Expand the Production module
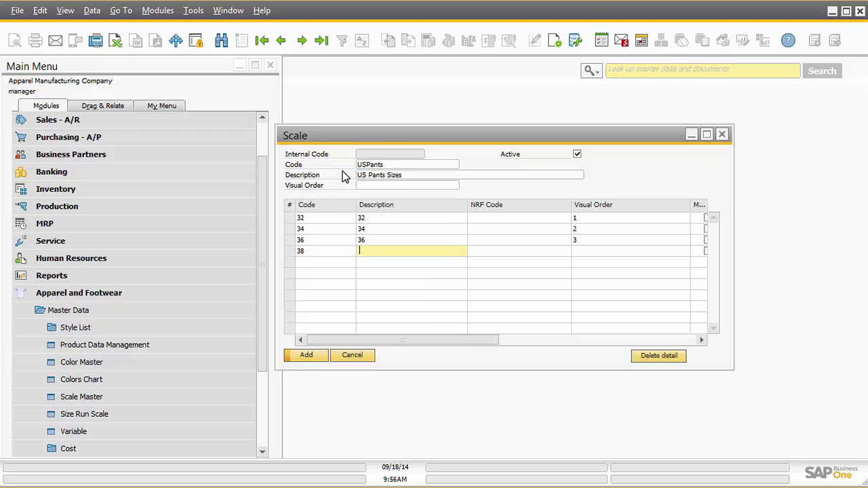 [x=57, y=206]
